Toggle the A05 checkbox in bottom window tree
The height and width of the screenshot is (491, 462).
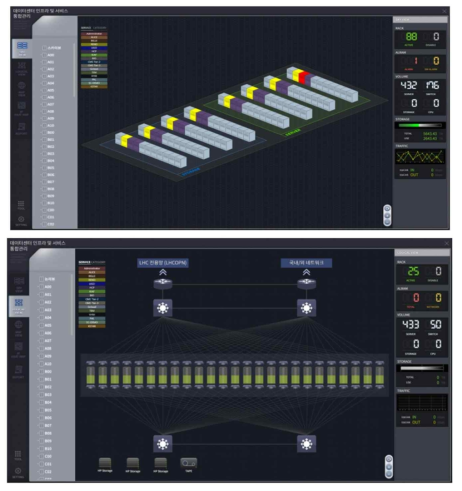click(42, 325)
